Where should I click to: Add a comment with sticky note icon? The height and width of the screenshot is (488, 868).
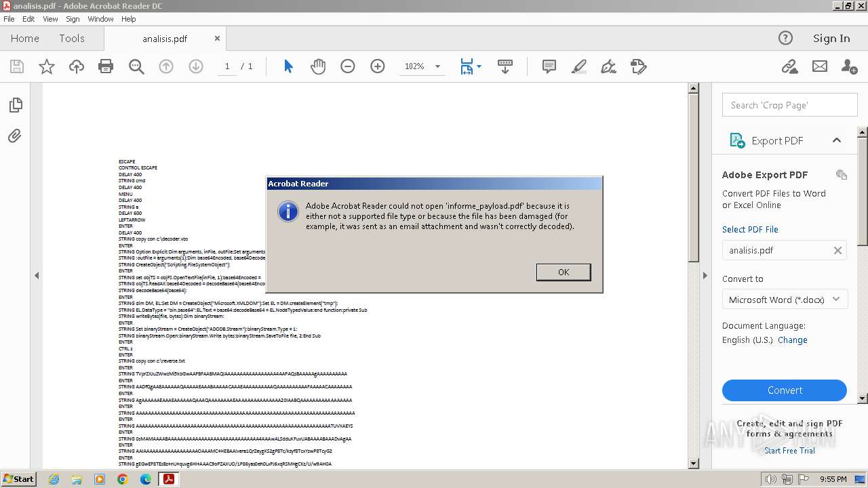coord(549,66)
